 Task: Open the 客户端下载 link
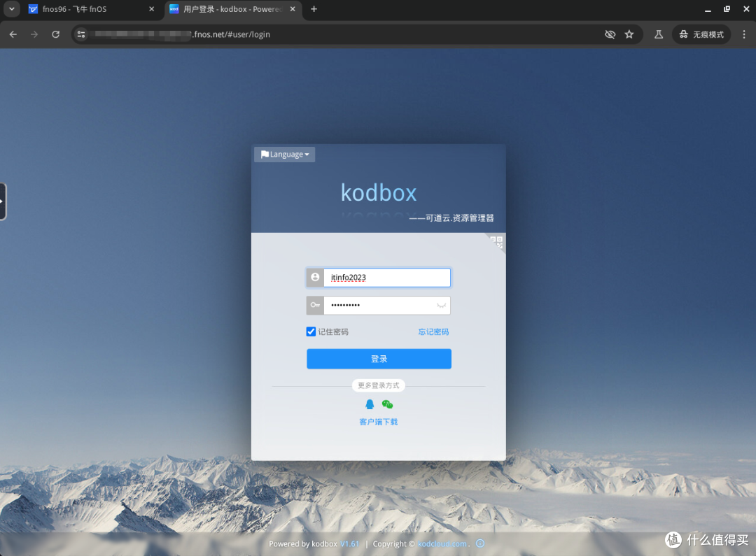click(x=379, y=422)
